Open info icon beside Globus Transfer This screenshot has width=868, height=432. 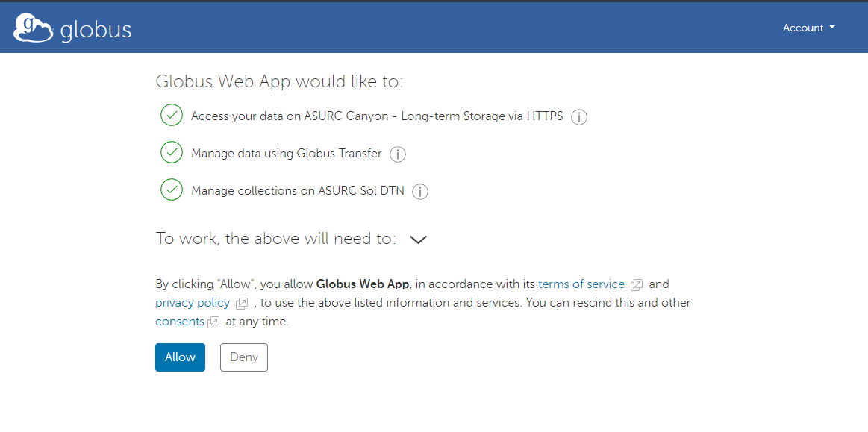point(398,154)
